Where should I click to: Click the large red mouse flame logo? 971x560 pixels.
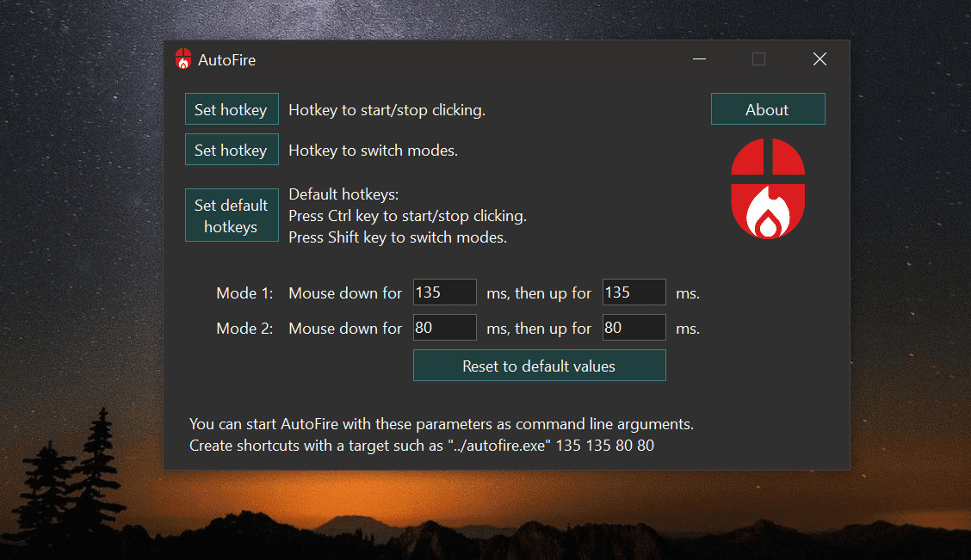click(768, 188)
